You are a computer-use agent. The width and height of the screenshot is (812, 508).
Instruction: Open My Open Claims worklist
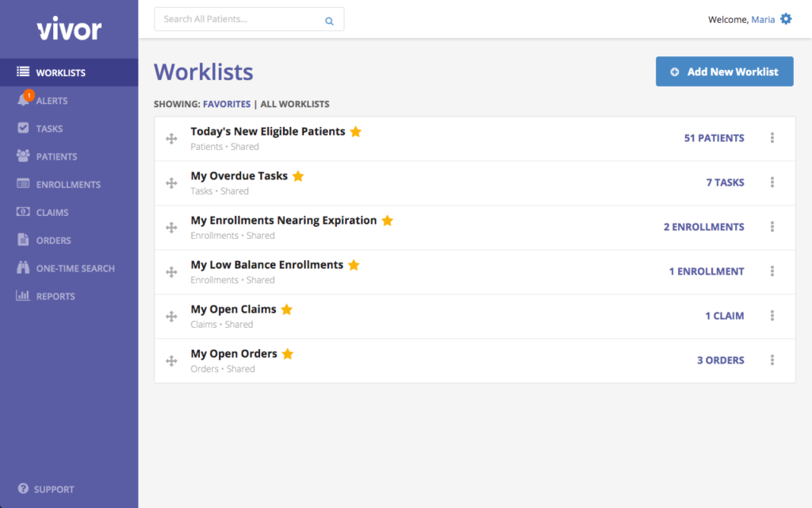click(233, 310)
